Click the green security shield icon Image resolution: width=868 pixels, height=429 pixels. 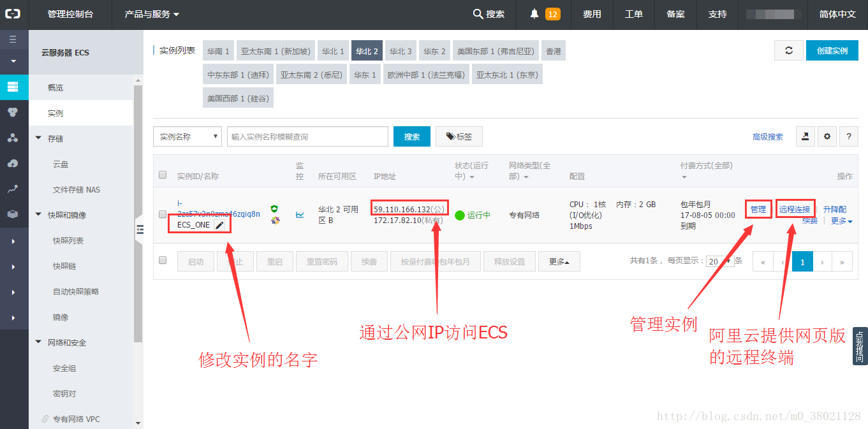pyautogui.click(x=274, y=208)
